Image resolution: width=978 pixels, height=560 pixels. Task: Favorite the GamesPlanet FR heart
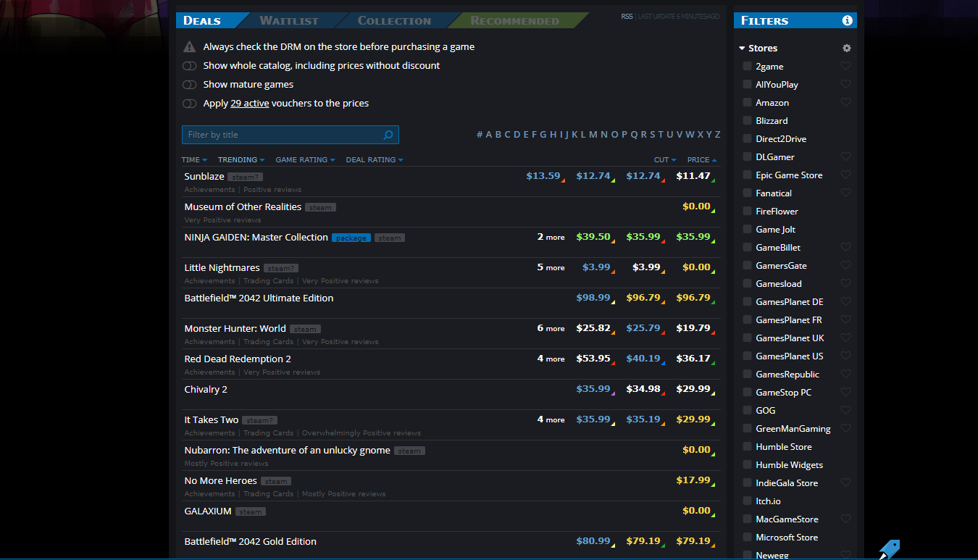coord(845,319)
